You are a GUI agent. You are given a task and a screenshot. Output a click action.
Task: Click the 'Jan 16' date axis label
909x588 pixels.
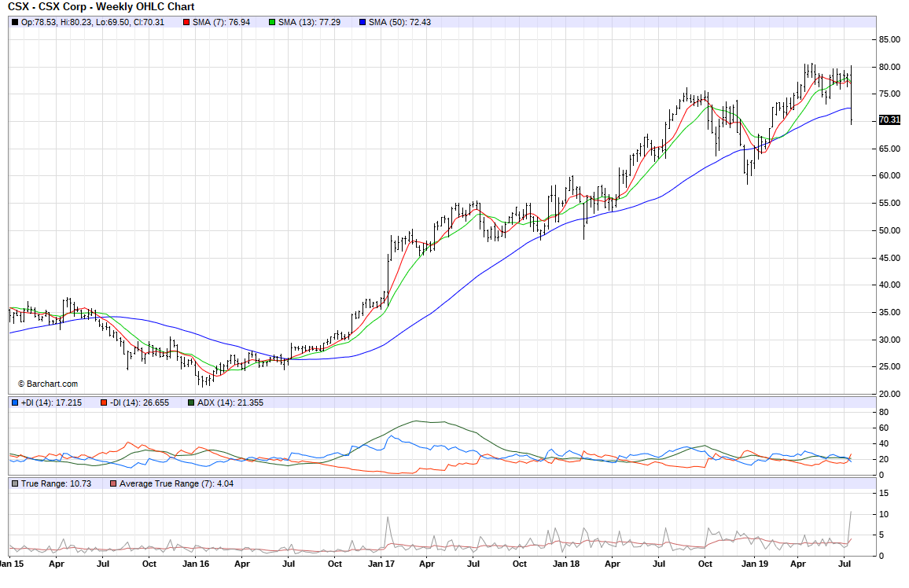[195, 564]
